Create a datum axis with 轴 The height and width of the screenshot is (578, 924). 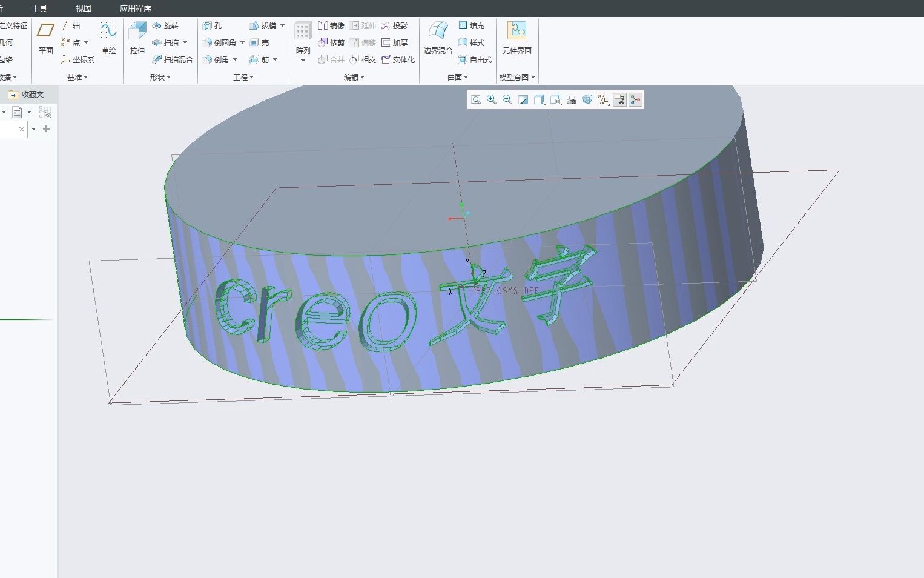[71, 25]
